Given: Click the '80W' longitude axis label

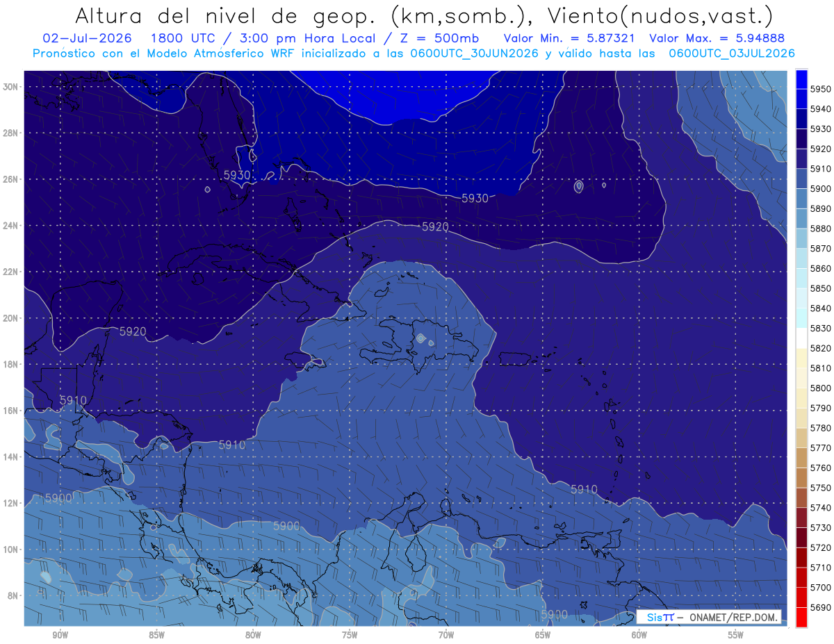Looking at the screenshot, I should point(253,635).
